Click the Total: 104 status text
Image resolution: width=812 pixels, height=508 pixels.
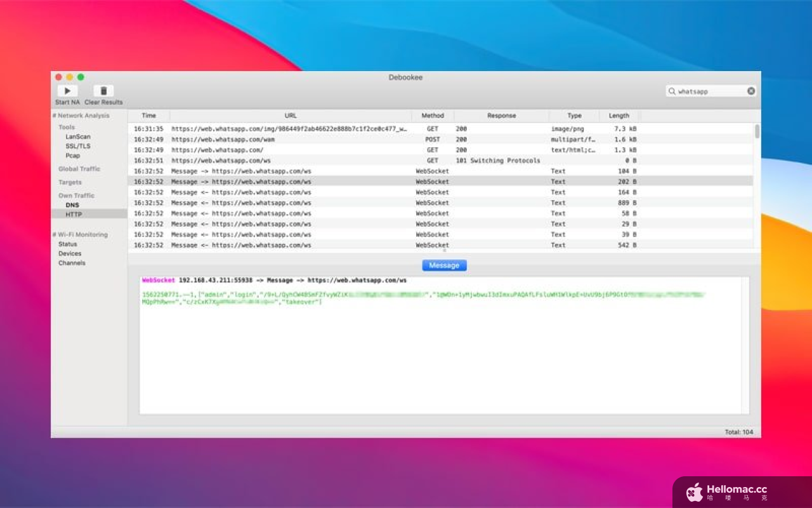tap(739, 432)
